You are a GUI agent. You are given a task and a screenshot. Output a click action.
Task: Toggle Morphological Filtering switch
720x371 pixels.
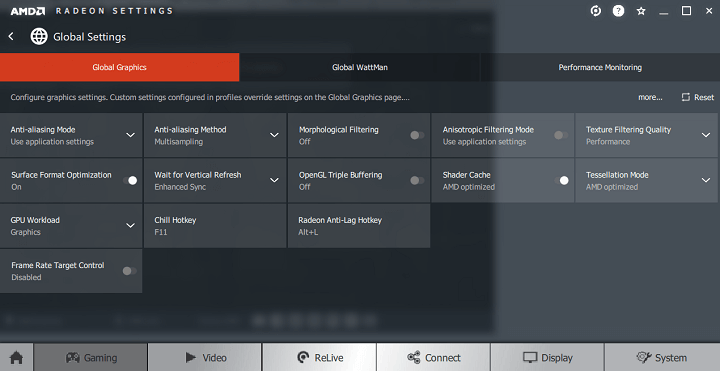[x=417, y=135]
